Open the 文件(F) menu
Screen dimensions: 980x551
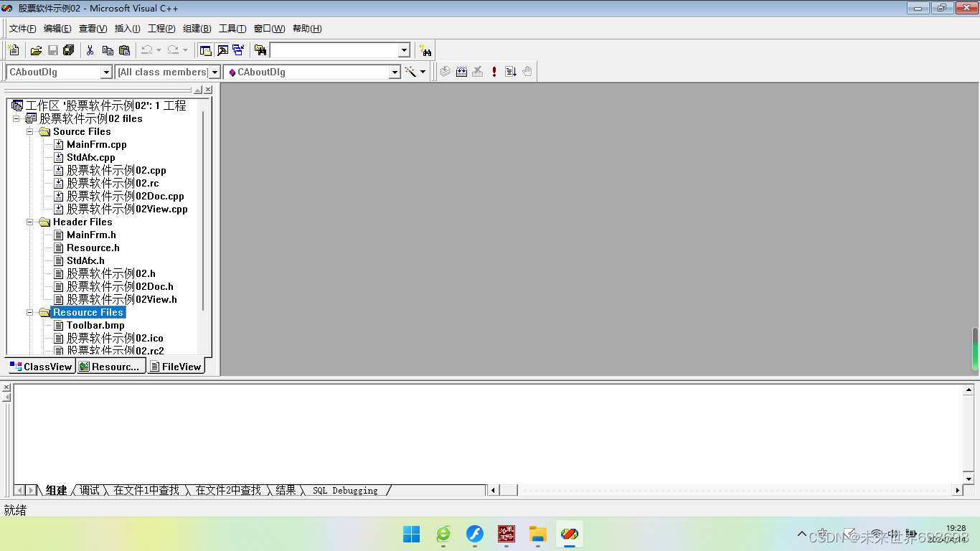click(22, 29)
